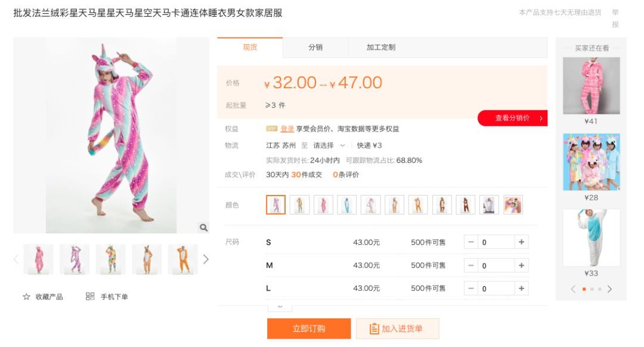Click 加入进货单 button
Image resolution: width=644 pixels, height=347 pixels.
398,329
